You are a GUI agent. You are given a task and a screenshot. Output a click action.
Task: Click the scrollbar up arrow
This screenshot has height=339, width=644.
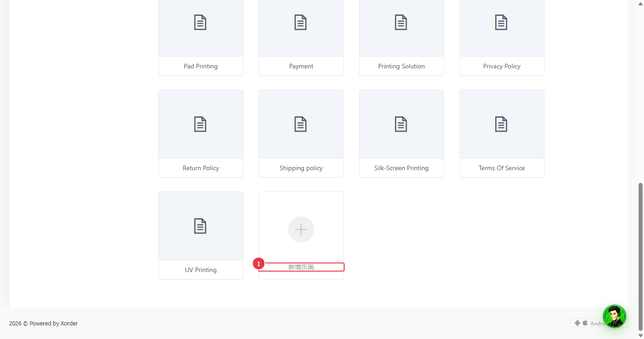coord(640,4)
